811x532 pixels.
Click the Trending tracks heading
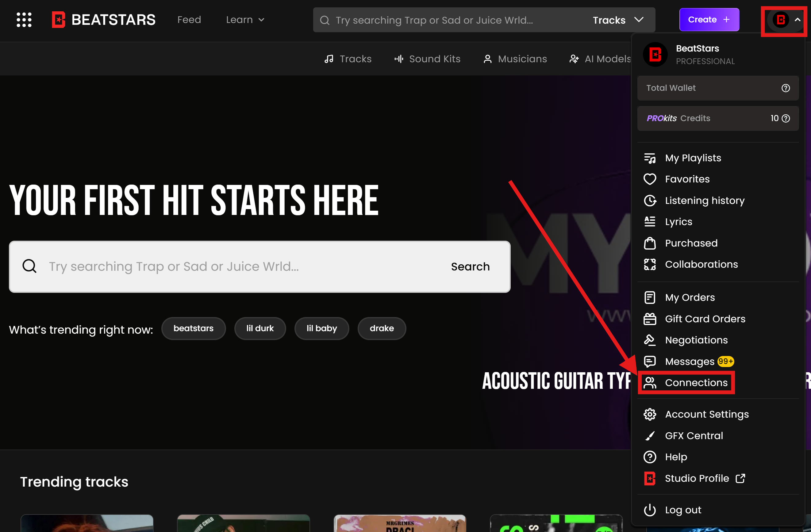[74, 482]
